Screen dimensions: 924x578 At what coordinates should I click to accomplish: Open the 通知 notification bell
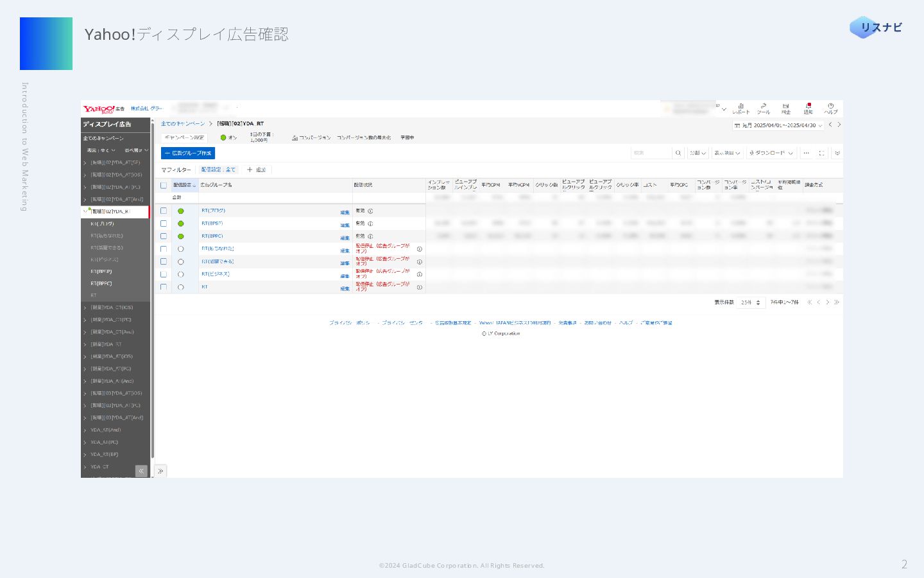coord(809,108)
